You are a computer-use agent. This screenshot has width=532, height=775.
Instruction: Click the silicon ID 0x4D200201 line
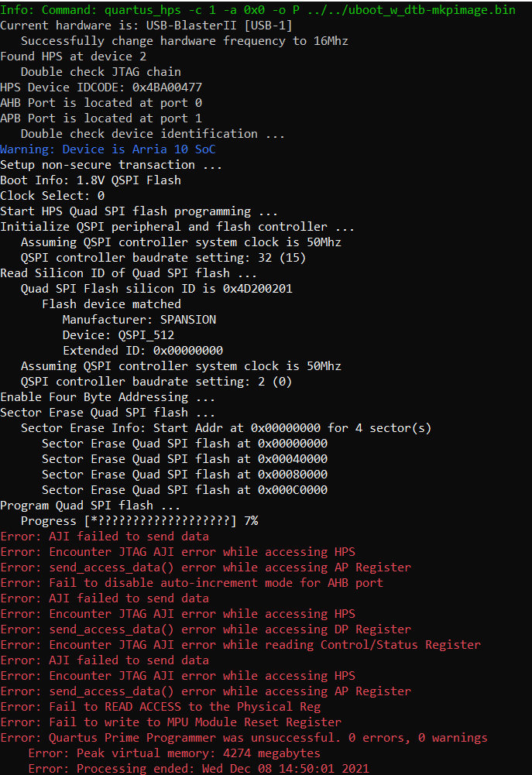click(x=156, y=289)
